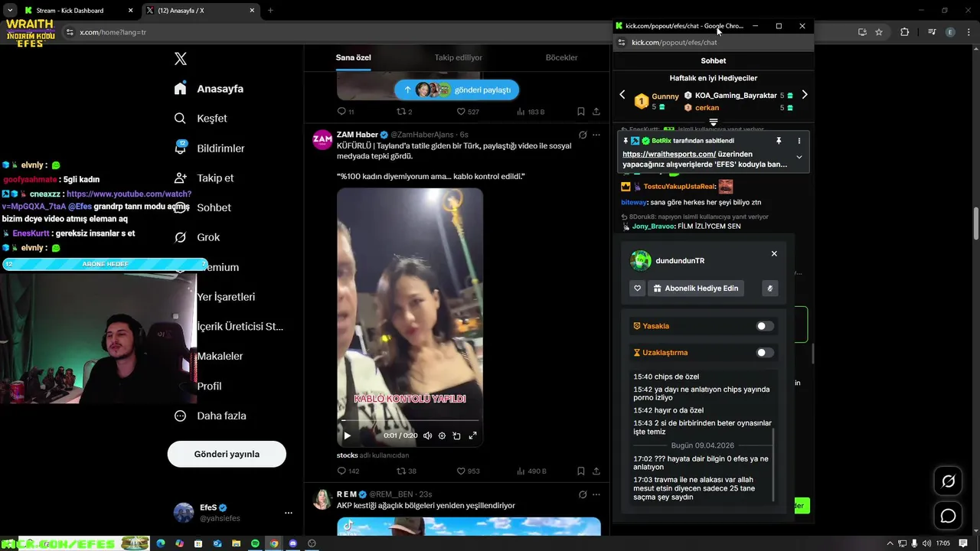Bookmark the ZAM Haber post
The height and width of the screenshot is (551, 980).
point(581,471)
